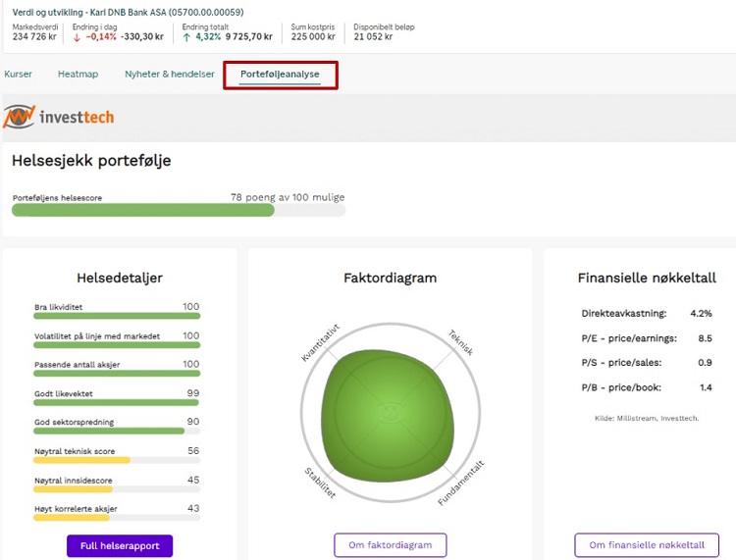The width and height of the screenshot is (736, 560).
Task: Click the Markedsverdi value 234 726 kr
Action: [x=34, y=36]
